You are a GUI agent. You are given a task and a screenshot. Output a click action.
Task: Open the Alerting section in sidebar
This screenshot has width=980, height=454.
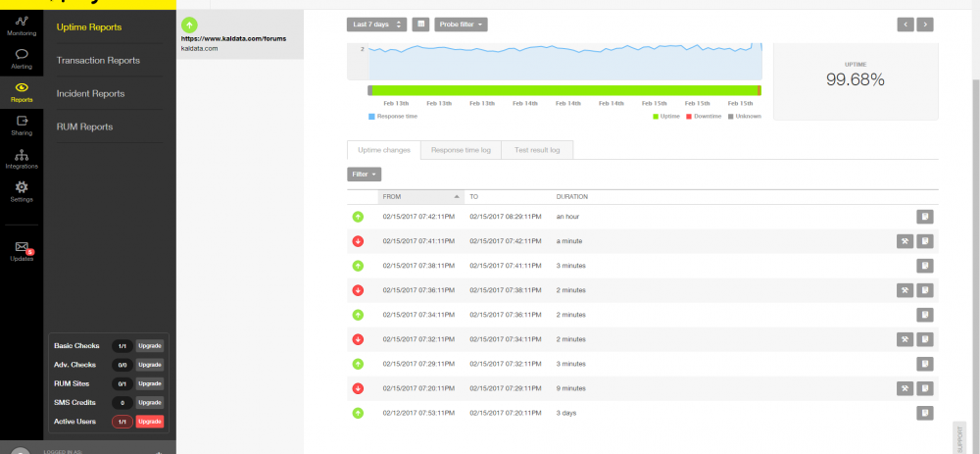[x=22, y=59]
